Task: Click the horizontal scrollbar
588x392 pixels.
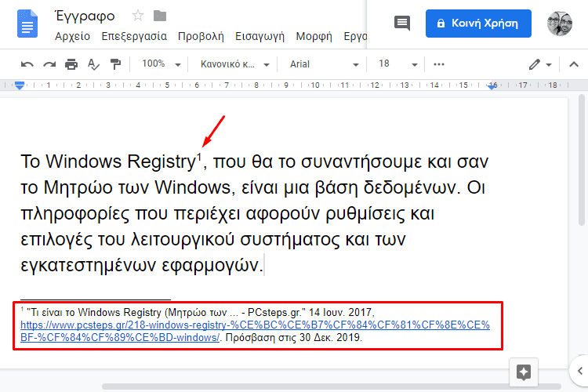Action: point(331,387)
